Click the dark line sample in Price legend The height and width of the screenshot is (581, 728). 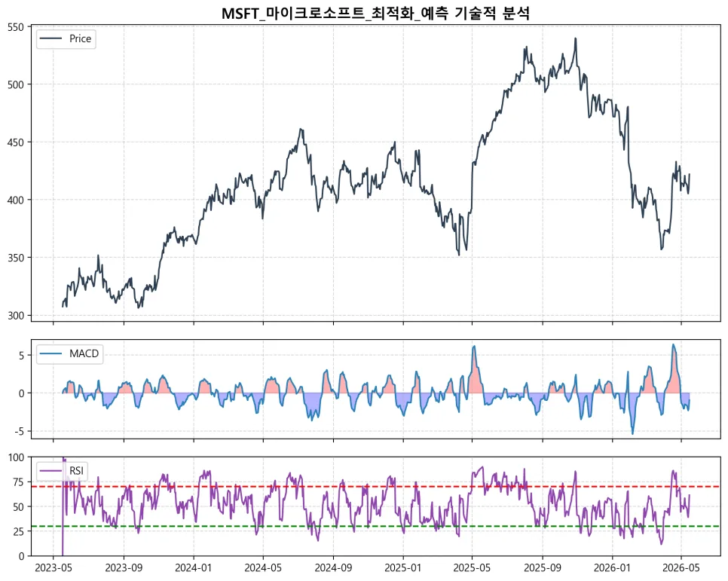point(51,38)
